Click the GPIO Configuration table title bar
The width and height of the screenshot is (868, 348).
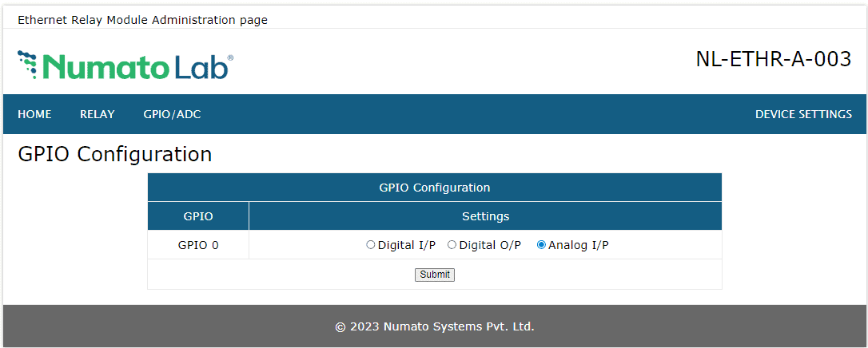pyautogui.click(x=434, y=188)
